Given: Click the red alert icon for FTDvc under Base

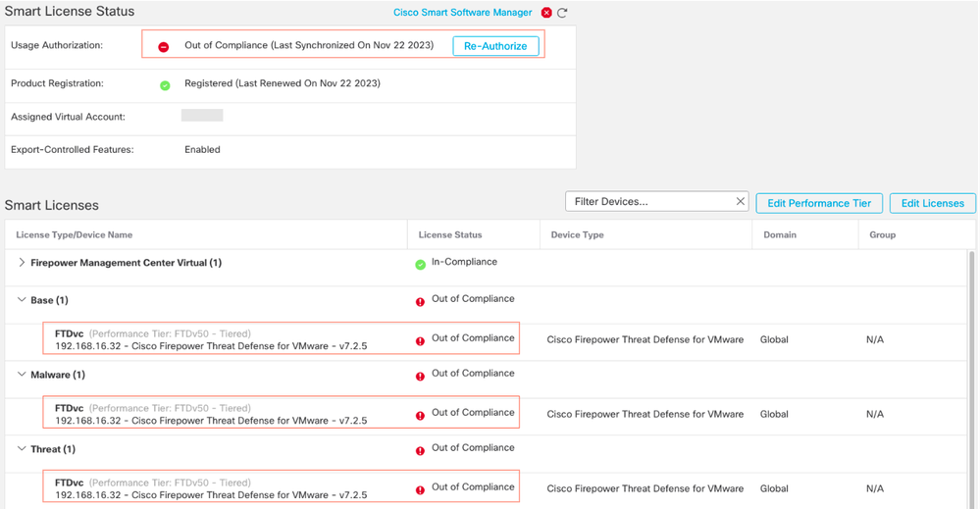Looking at the screenshot, I should coord(420,341).
